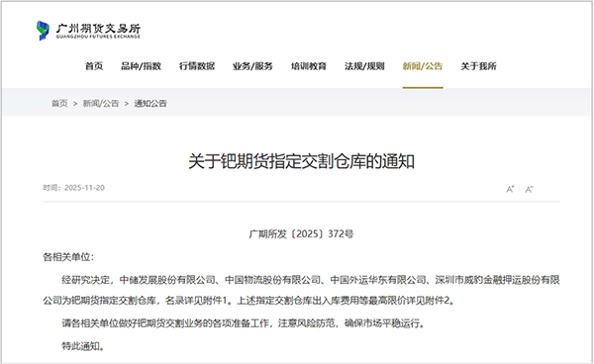Go to 首页 in the breadcrumb
594x364 pixels.
(59, 103)
